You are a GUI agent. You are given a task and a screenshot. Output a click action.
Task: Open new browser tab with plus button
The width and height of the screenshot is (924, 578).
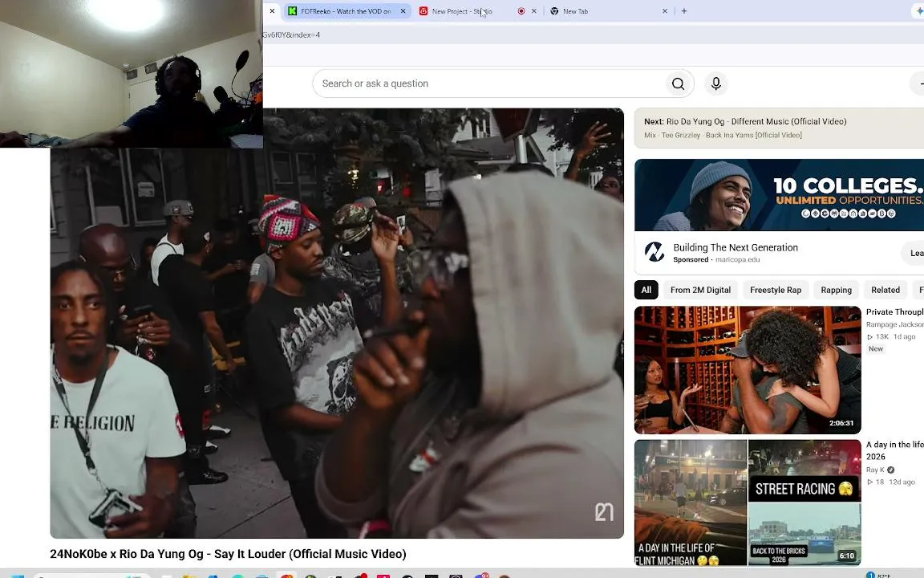coord(683,11)
